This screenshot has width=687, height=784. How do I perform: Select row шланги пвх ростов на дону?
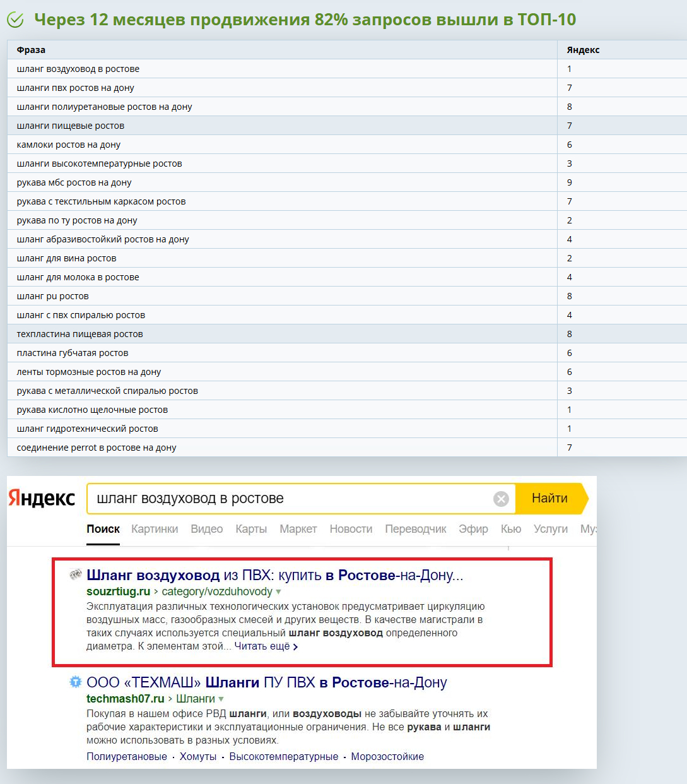[347, 88]
